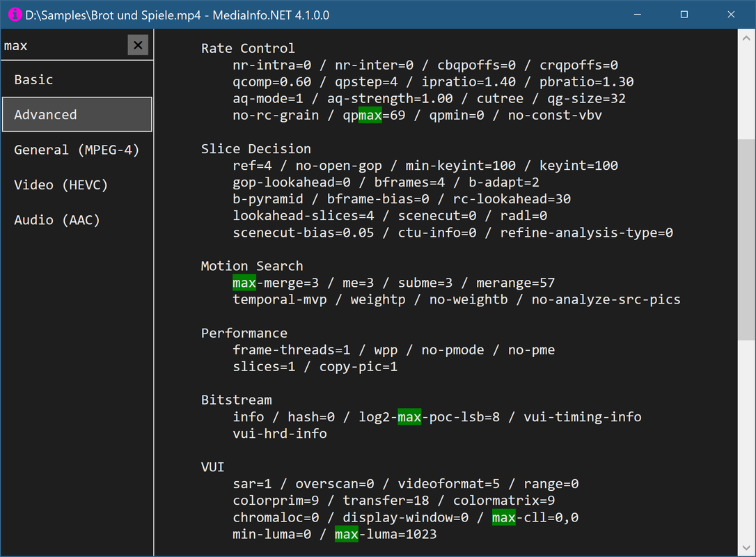Viewport: 756px width, 557px height.
Task: Click the 'min-luma=0' value
Action: coord(272,534)
